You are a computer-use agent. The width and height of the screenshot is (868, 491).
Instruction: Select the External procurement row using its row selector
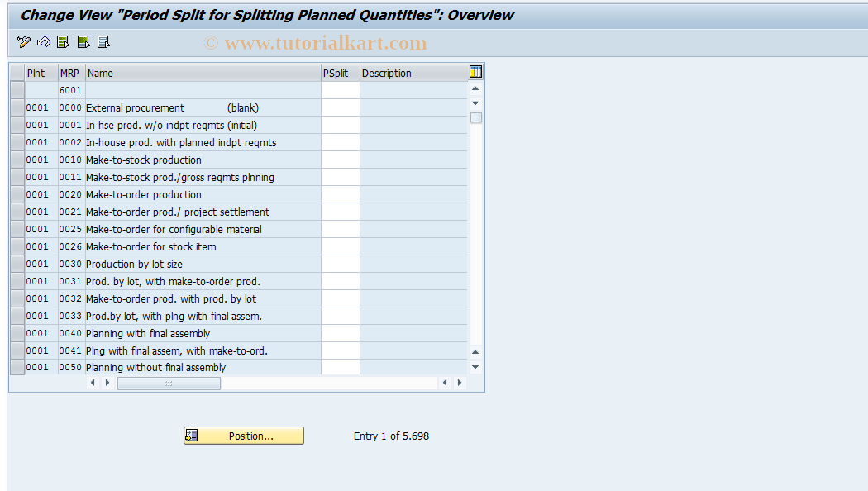[17, 108]
